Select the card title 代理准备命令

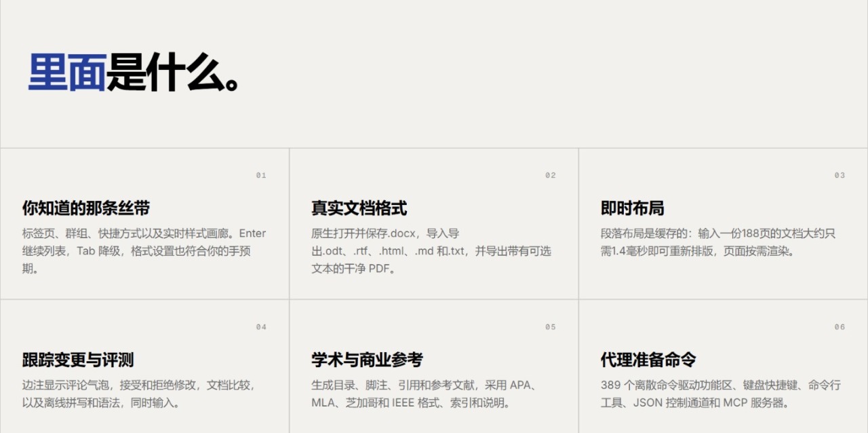coord(649,360)
